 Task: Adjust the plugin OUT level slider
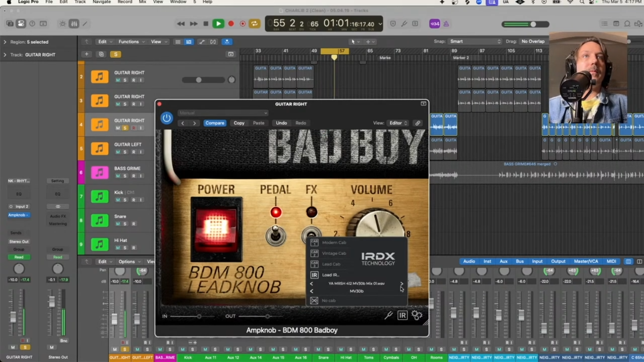coord(267,316)
